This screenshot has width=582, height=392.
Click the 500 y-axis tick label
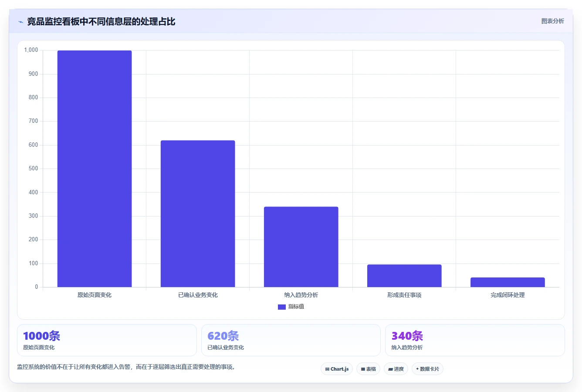click(34, 169)
